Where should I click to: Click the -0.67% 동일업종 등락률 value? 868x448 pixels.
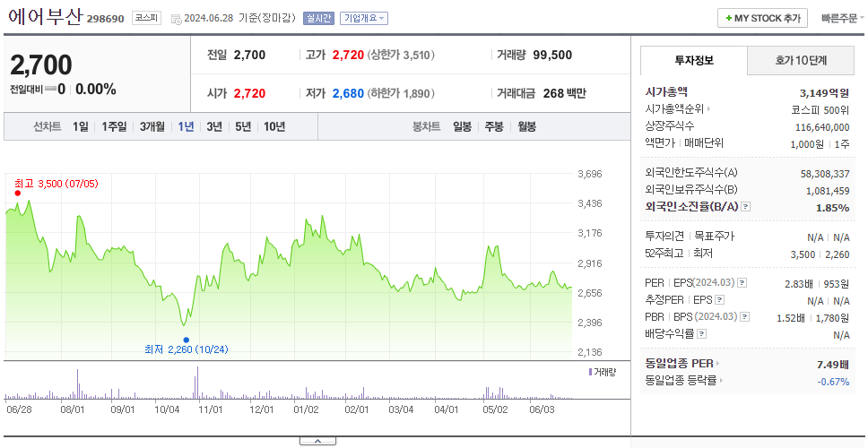(x=833, y=382)
